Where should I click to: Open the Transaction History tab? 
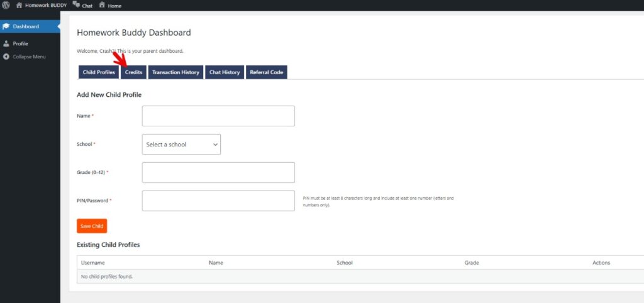175,72
